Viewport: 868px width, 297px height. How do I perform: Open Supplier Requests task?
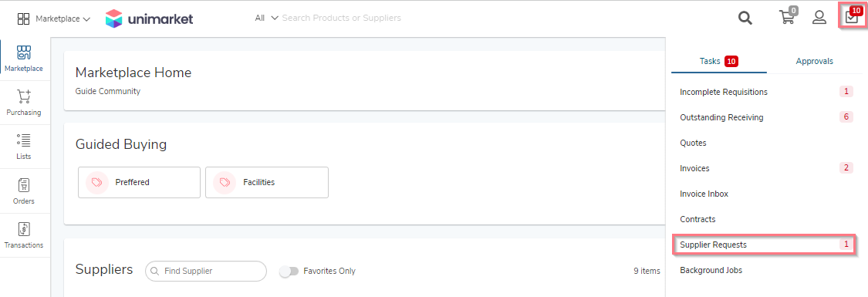[x=764, y=245]
